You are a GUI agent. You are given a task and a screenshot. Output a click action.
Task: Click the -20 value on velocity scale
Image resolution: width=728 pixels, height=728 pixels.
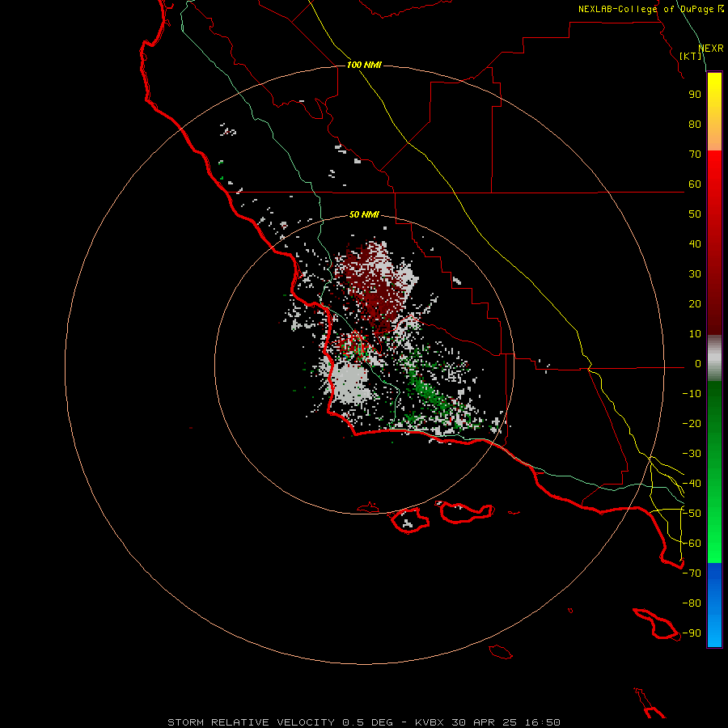(x=692, y=424)
